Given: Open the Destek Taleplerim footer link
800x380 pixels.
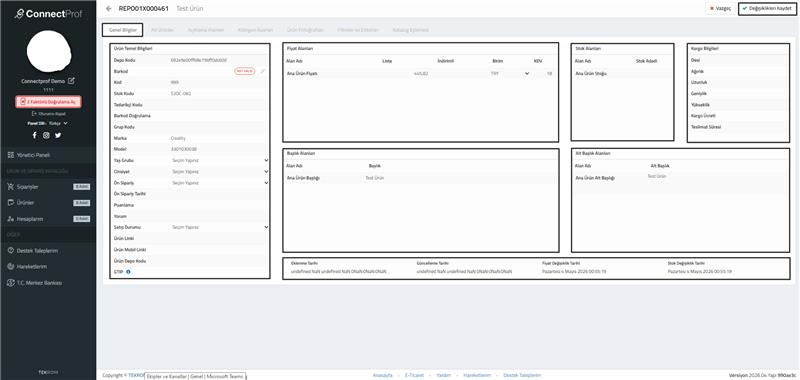Looking at the screenshot, I should pyautogui.click(x=522, y=375).
